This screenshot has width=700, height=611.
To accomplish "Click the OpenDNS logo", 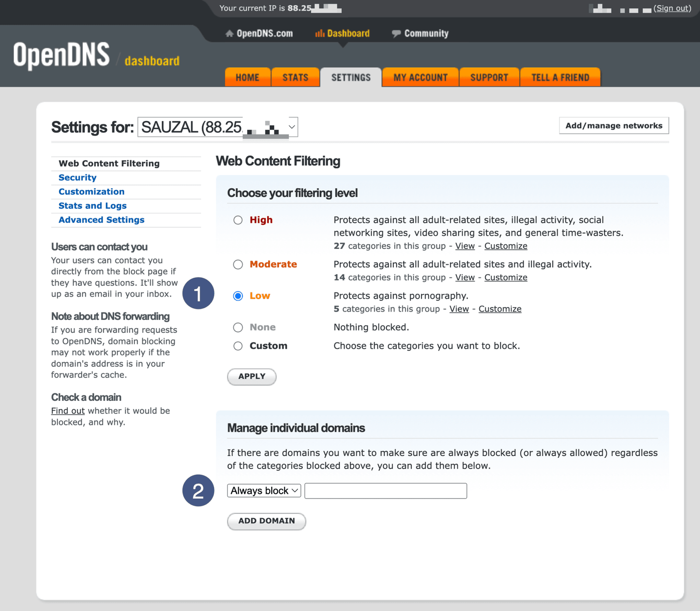I will (x=61, y=55).
